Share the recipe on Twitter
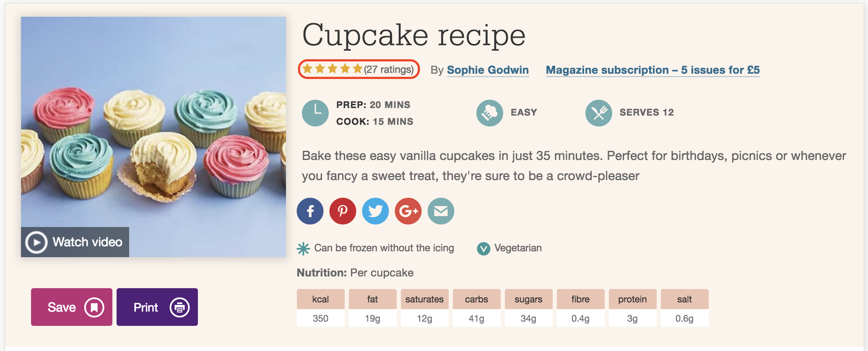Screen dimensions: 868x351 [375, 211]
